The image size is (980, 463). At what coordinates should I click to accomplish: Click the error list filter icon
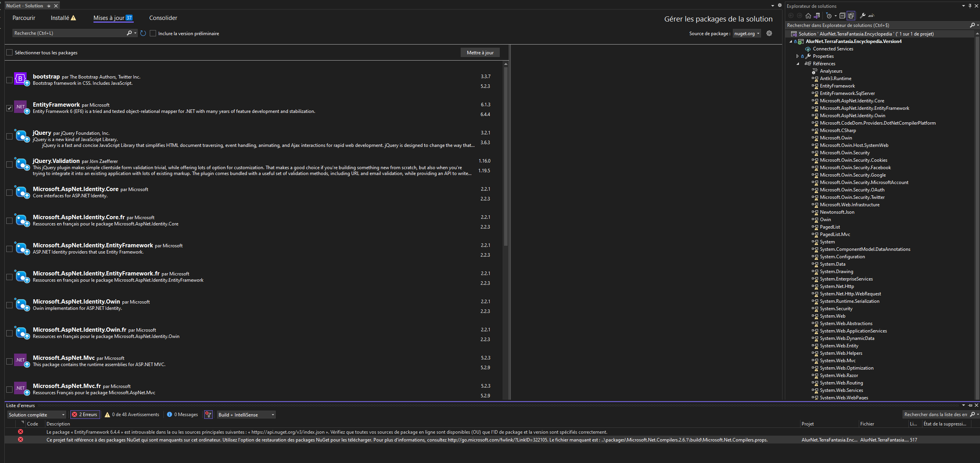pos(208,415)
